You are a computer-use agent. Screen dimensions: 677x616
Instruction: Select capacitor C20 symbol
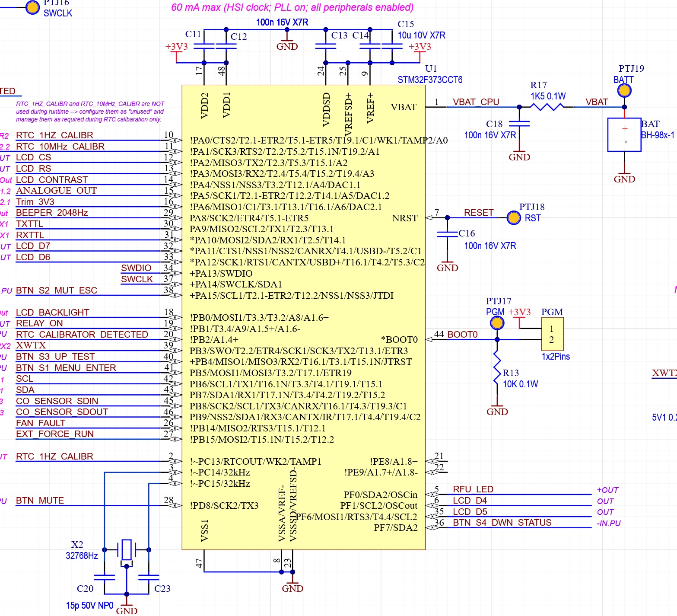105,577
